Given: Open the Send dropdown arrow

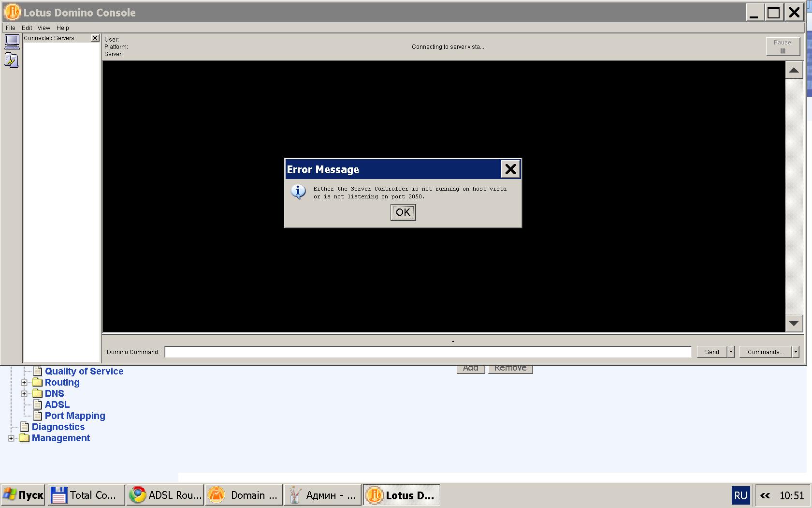Looking at the screenshot, I should [731, 352].
